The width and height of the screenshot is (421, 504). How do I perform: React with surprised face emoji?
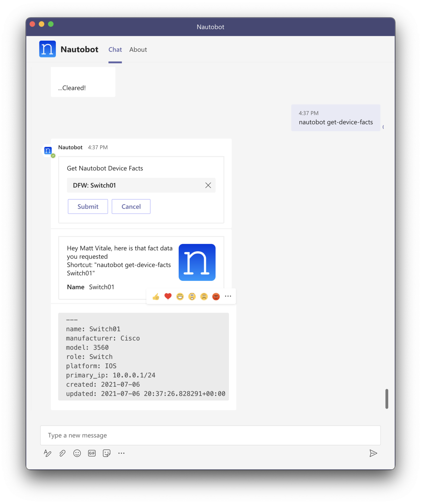(x=192, y=297)
